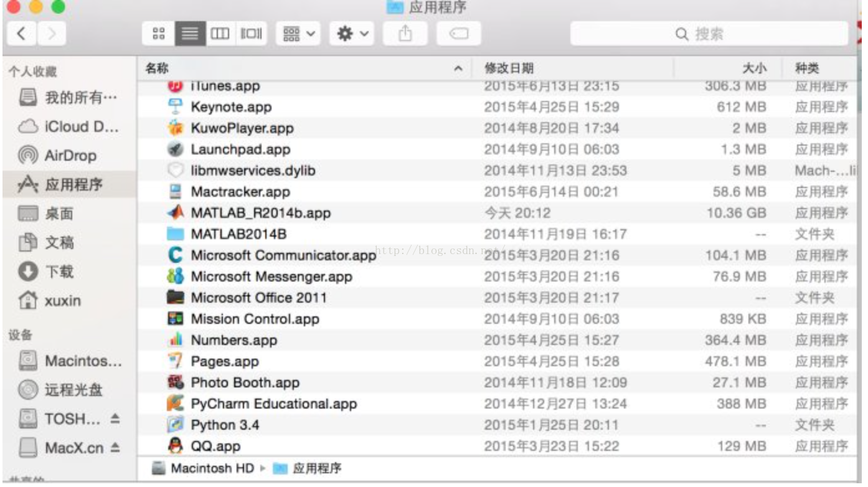Open iCloud Drive in sidebar
The width and height of the screenshot is (868, 487).
(68, 126)
